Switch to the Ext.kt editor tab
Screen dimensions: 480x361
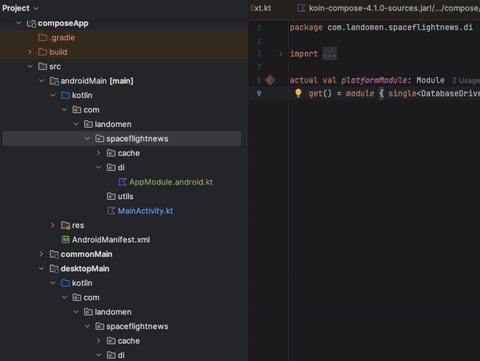[x=260, y=8]
